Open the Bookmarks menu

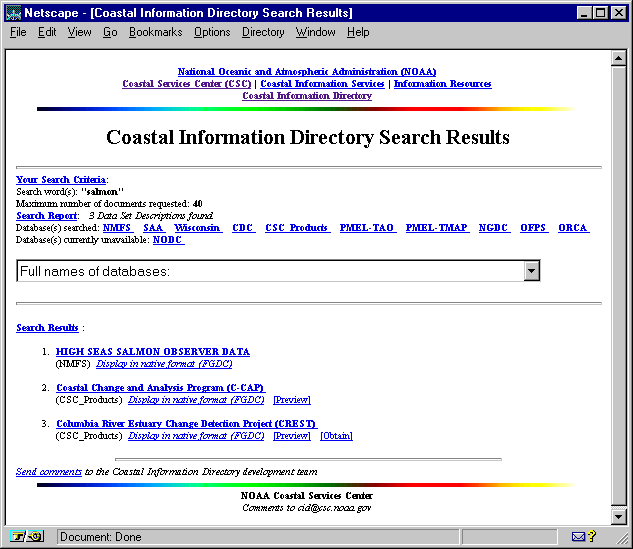coord(155,32)
